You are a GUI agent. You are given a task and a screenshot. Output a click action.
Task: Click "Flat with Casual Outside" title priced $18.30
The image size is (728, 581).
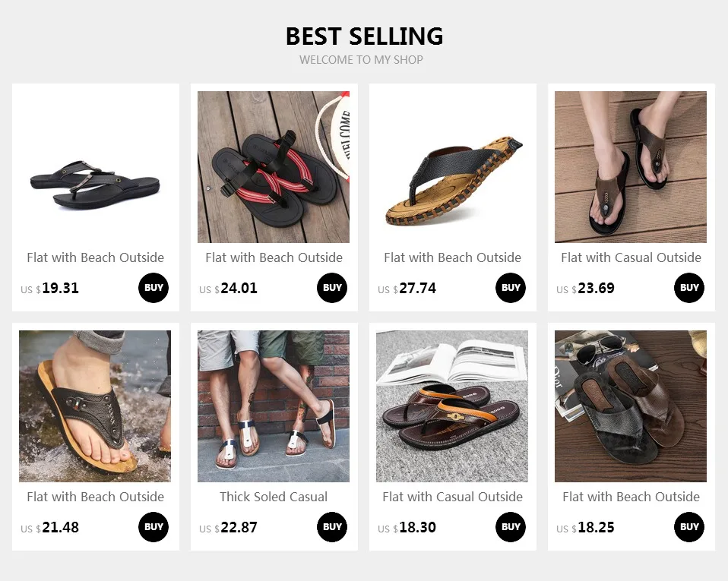452,497
